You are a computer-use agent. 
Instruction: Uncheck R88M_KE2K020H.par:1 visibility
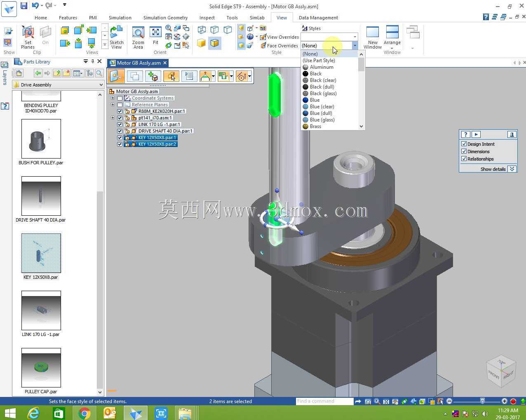[120, 111]
